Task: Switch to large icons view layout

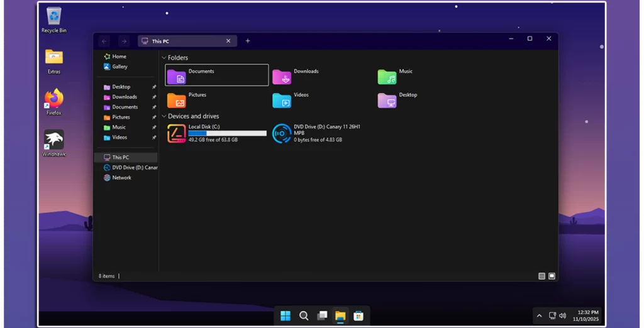Action: coord(552,276)
